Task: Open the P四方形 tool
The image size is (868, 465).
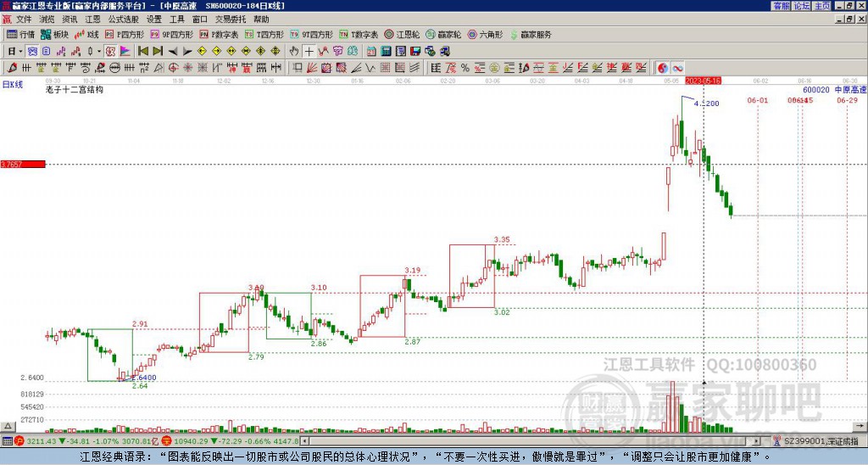Action: tap(125, 34)
